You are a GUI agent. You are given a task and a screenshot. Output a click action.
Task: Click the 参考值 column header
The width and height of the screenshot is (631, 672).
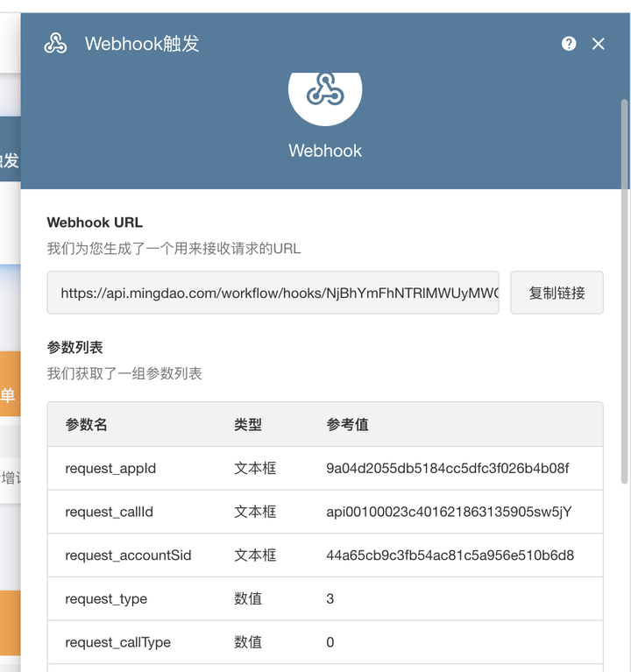pos(347,424)
